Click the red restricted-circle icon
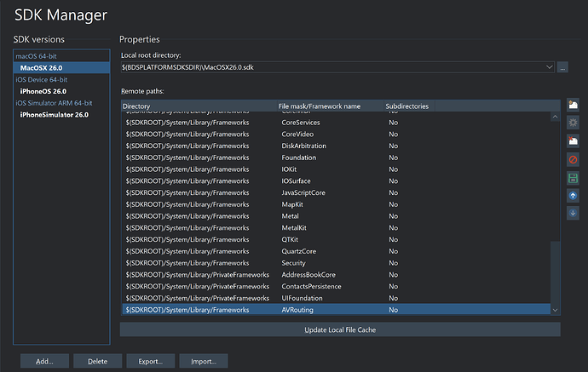The width and height of the screenshot is (588, 372). [x=573, y=158]
